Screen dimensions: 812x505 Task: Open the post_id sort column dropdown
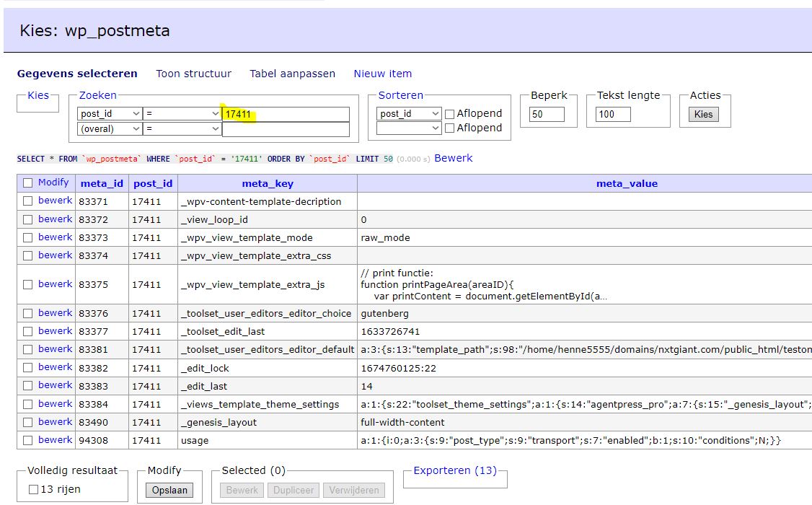click(x=409, y=113)
